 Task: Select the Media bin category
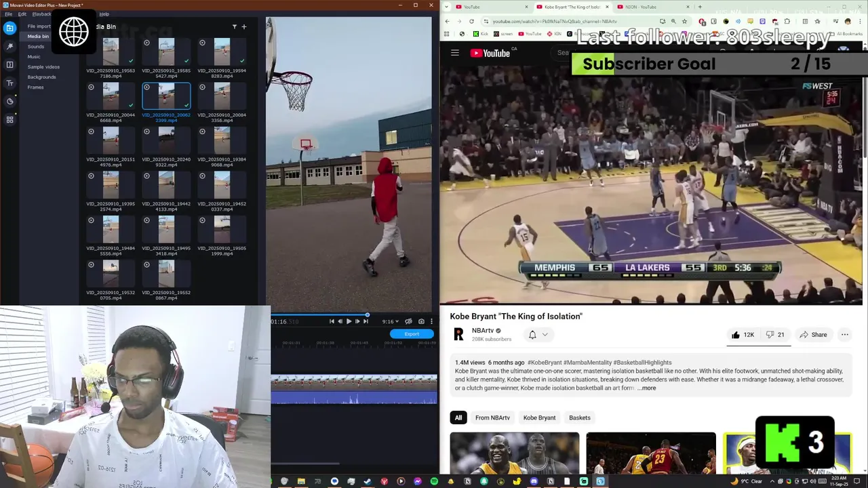pyautogui.click(x=38, y=37)
